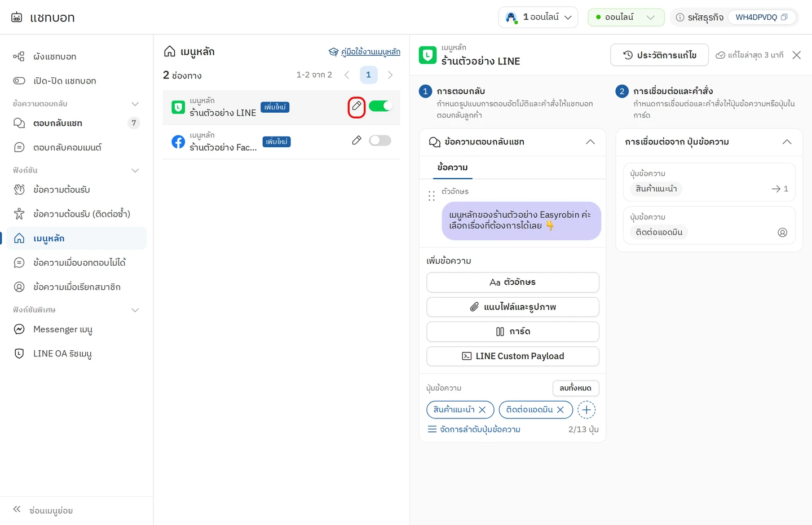
Task: Collapse การเชื่อมต่อจาก ปุ่มข้อความ panel
Action: [x=787, y=142]
